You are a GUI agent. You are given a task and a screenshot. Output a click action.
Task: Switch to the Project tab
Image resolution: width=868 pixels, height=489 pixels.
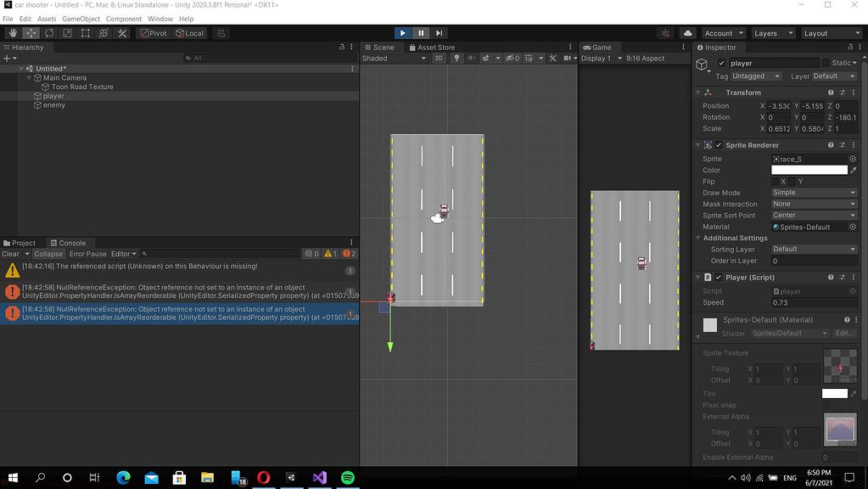tap(20, 243)
